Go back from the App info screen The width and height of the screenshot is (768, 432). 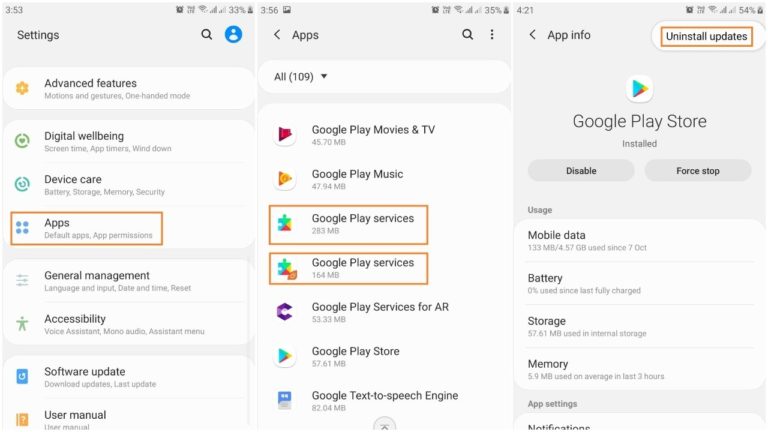pyautogui.click(x=532, y=35)
